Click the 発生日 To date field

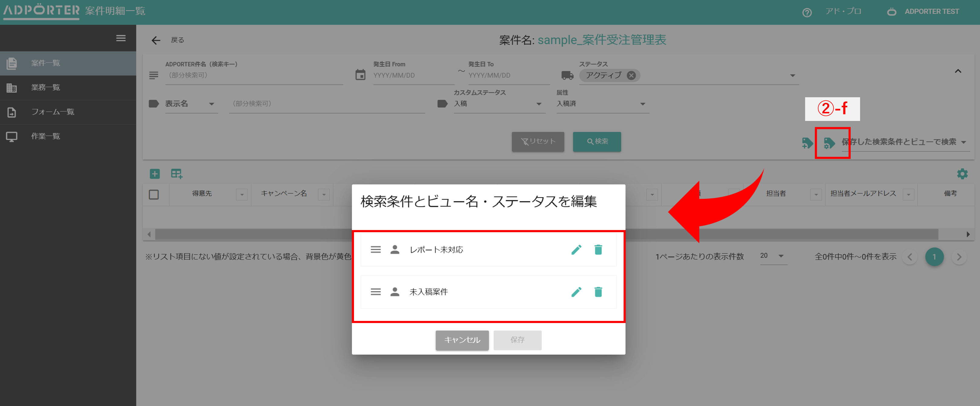(509, 75)
